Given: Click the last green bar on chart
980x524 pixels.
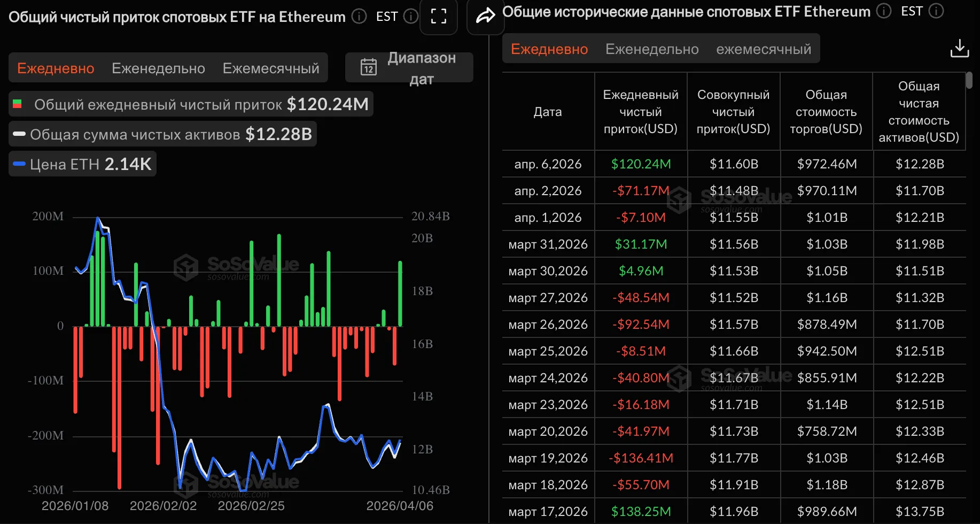Looking at the screenshot, I should 400,293.
